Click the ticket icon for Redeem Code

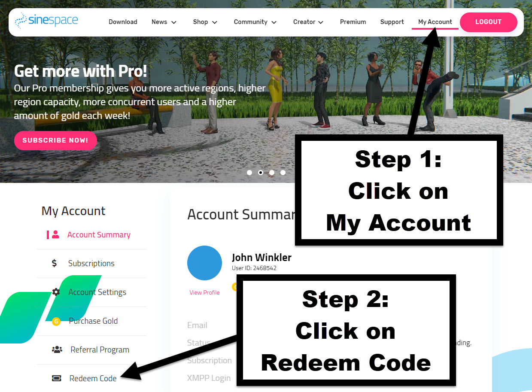(x=56, y=378)
